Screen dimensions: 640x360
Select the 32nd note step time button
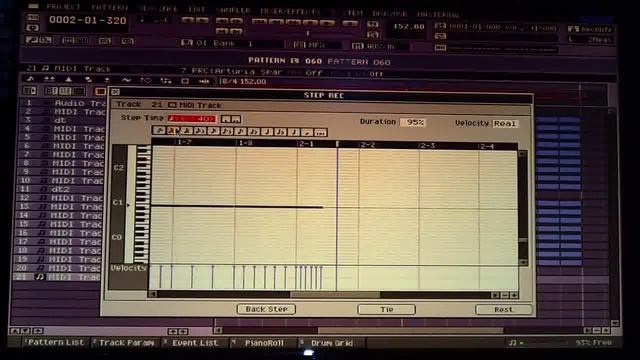click(186, 131)
